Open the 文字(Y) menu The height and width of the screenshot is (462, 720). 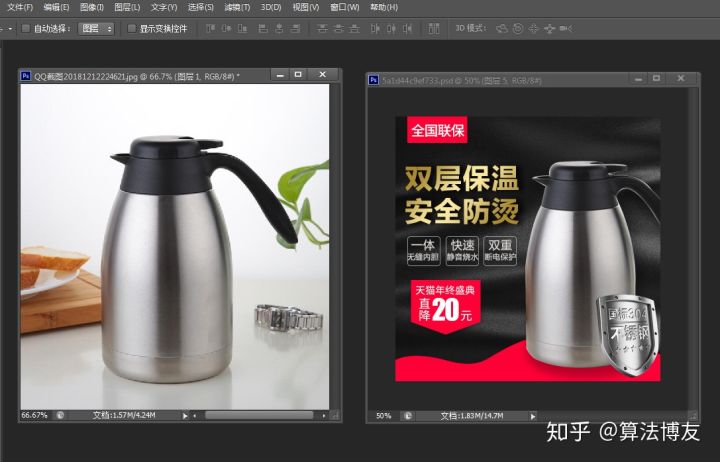(164, 7)
